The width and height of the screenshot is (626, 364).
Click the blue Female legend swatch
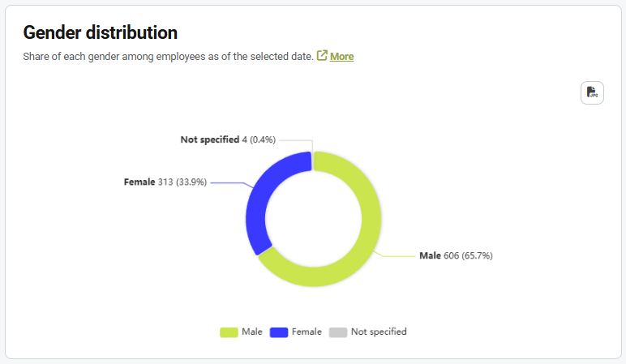pos(279,332)
